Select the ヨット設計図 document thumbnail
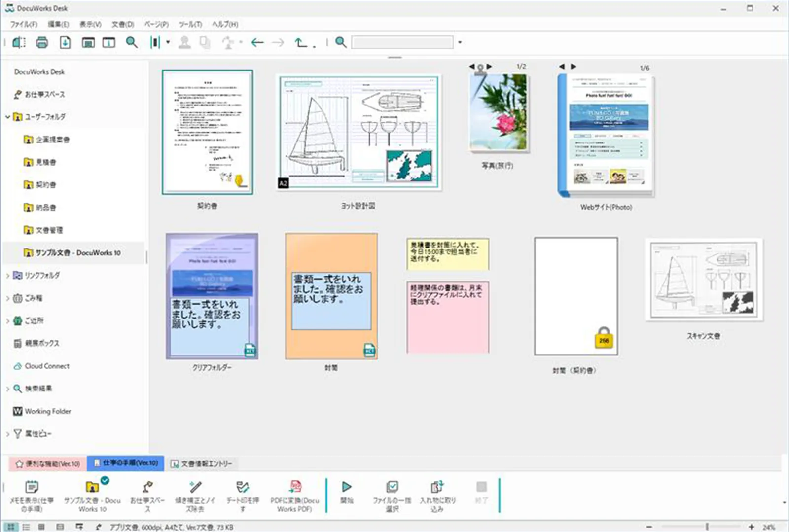 click(359, 132)
